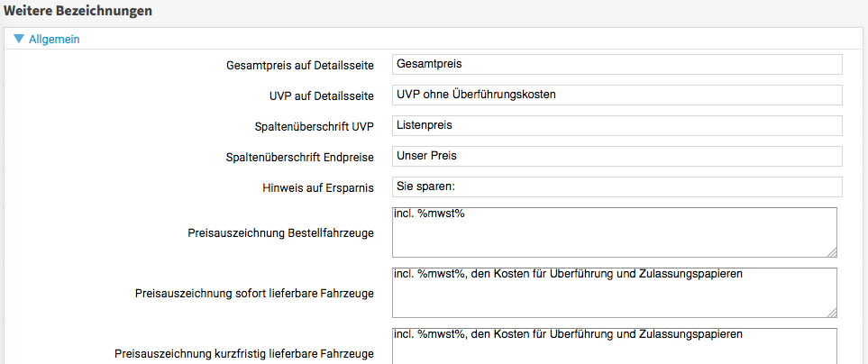
Task: Focus the sofort lieferbare Fahrzeuge textarea
Action: pos(613,292)
